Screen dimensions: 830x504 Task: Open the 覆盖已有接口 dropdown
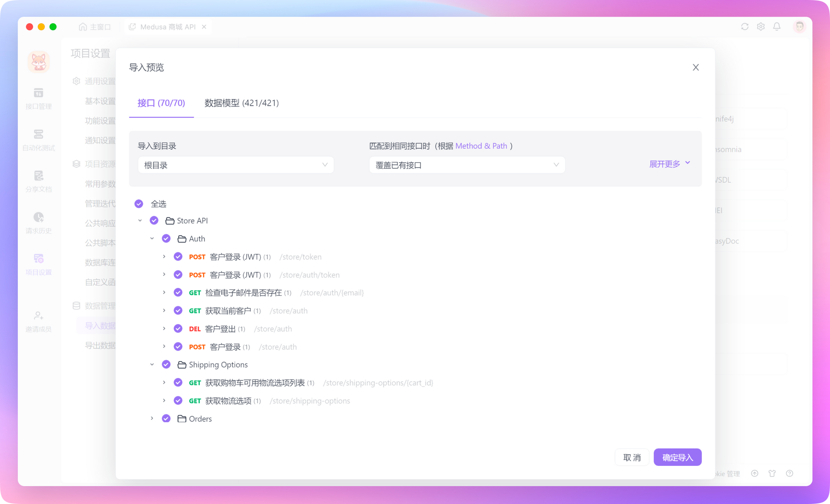pyautogui.click(x=467, y=165)
